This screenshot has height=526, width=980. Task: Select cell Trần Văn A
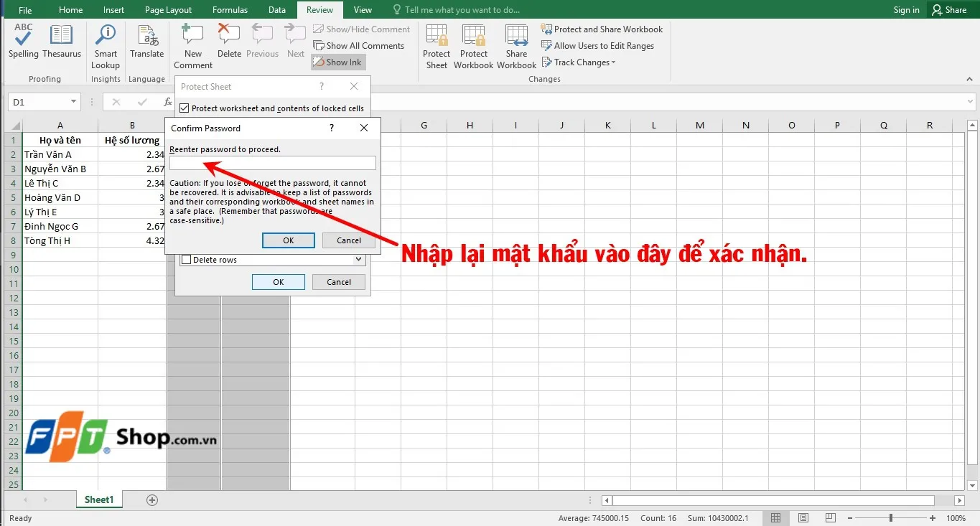[60, 154]
